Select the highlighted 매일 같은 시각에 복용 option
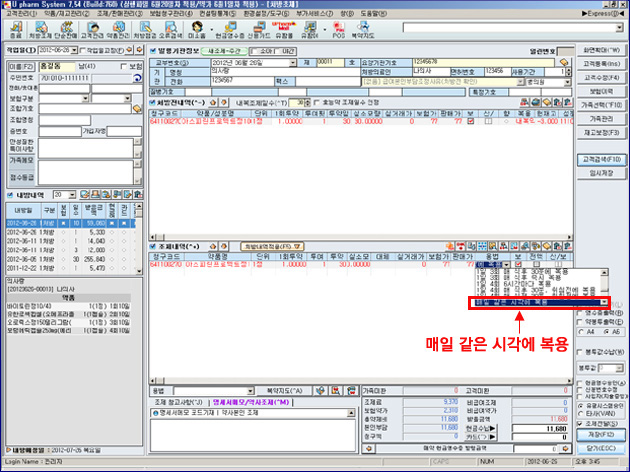 click(538, 302)
